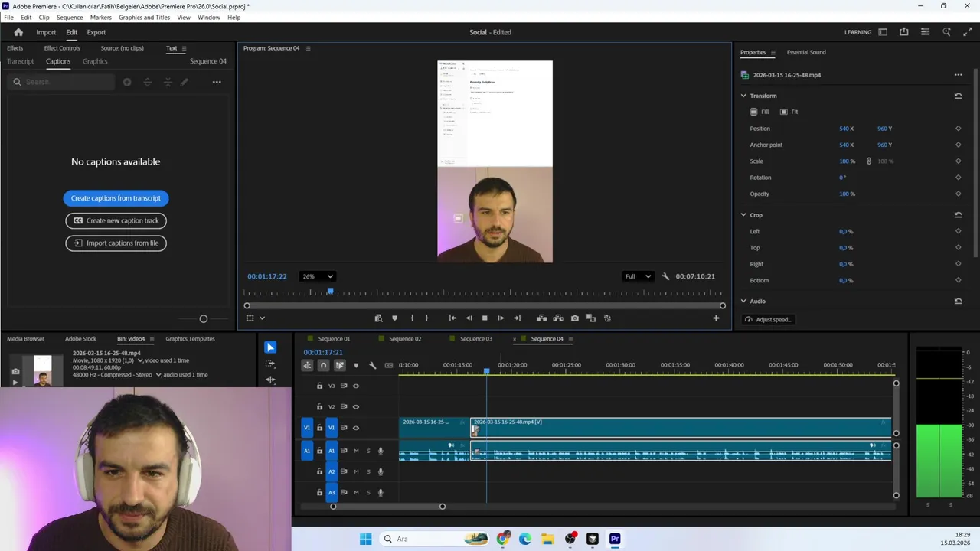Switch to the Transcript tab
980x551 pixels.
[21, 61]
